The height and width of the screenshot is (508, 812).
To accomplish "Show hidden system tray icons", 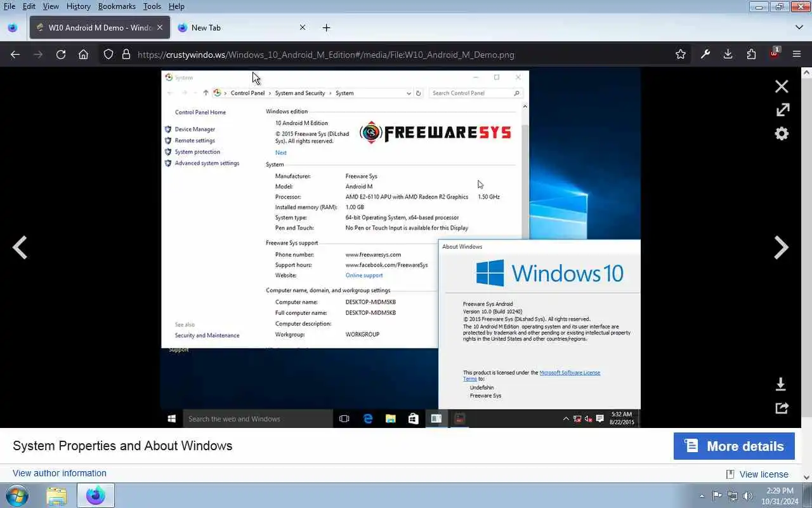I will click(x=702, y=496).
